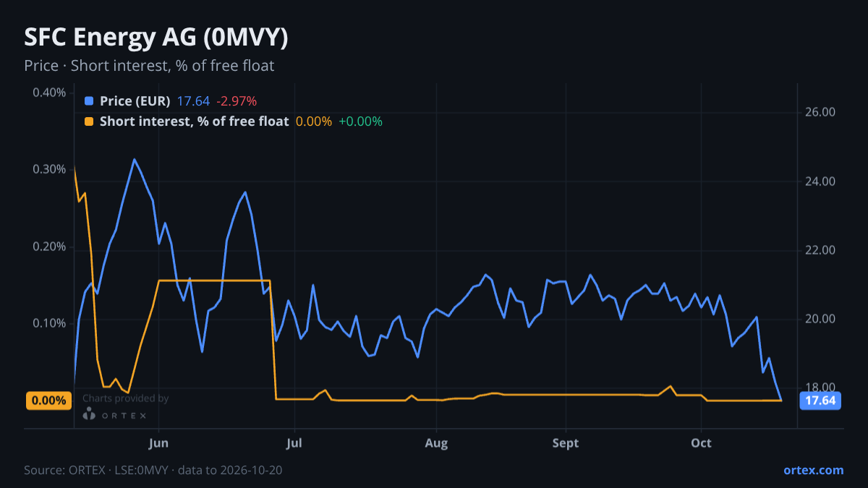
Task: Select the Price (EUR) legend label
Action: coord(135,101)
